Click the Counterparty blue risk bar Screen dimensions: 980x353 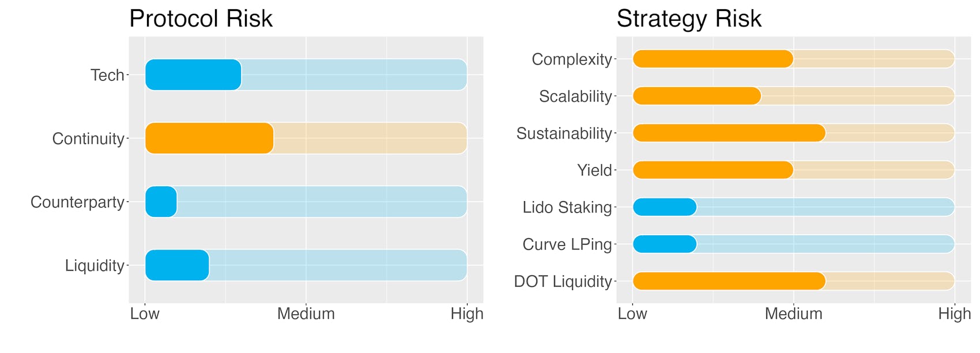point(161,202)
